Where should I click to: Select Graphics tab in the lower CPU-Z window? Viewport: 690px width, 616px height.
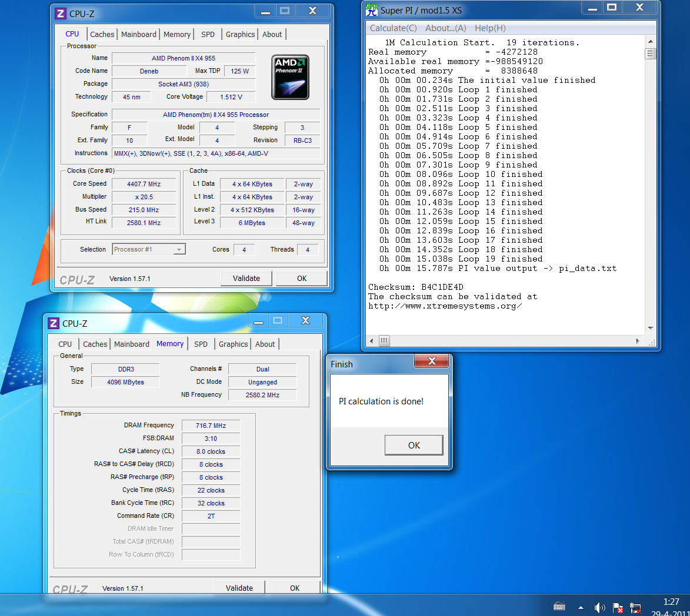pos(233,344)
